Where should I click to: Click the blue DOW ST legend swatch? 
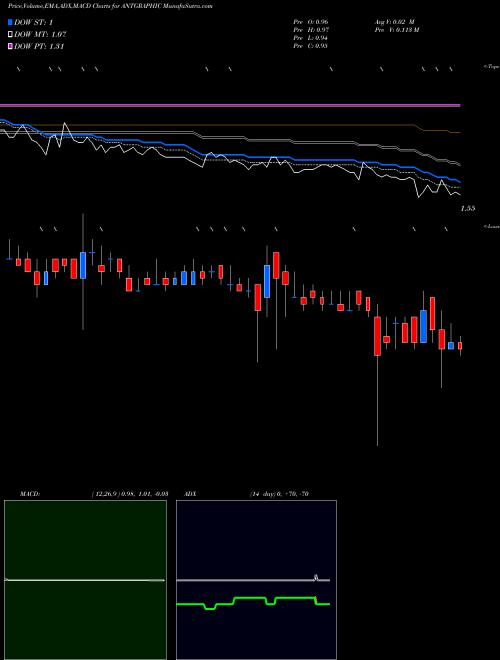[x=10, y=22]
